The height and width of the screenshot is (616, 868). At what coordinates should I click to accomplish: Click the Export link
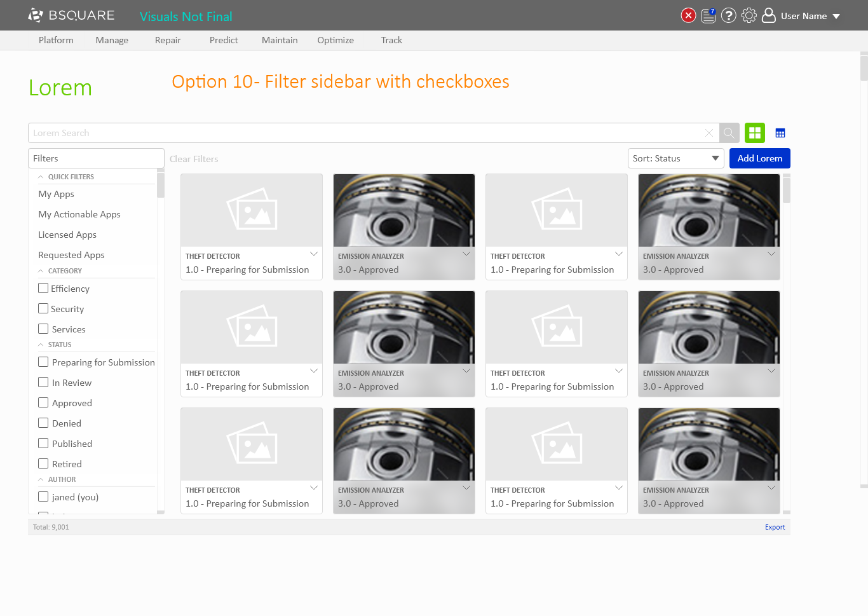[x=775, y=527]
